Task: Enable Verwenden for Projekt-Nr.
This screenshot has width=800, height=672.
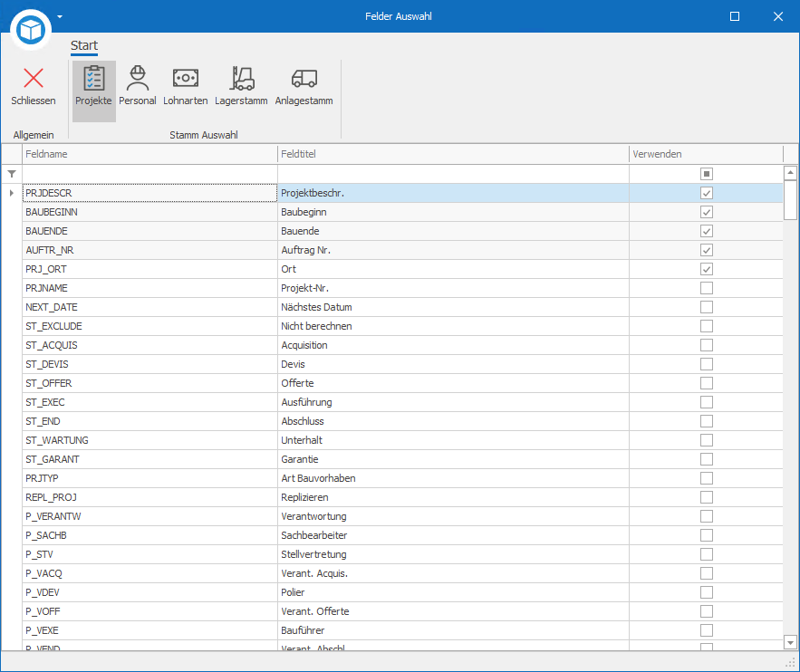Action: pyautogui.click(x=707, y=288)
